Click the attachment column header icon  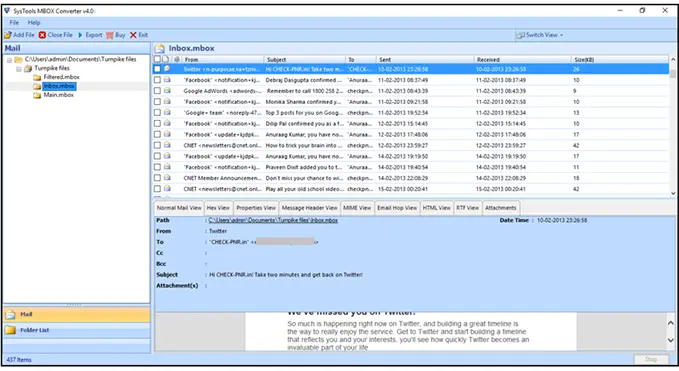(177, 59)
